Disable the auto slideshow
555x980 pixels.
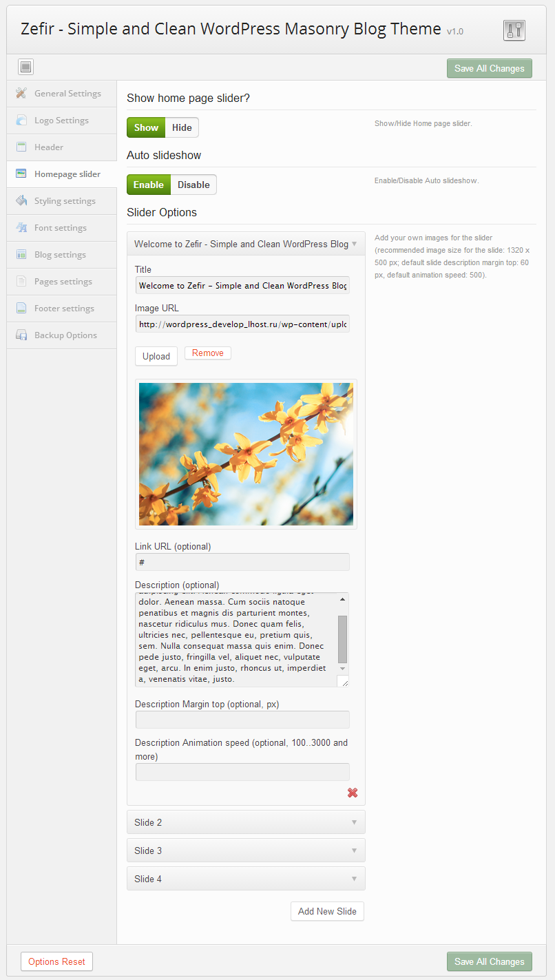point(193,185)
